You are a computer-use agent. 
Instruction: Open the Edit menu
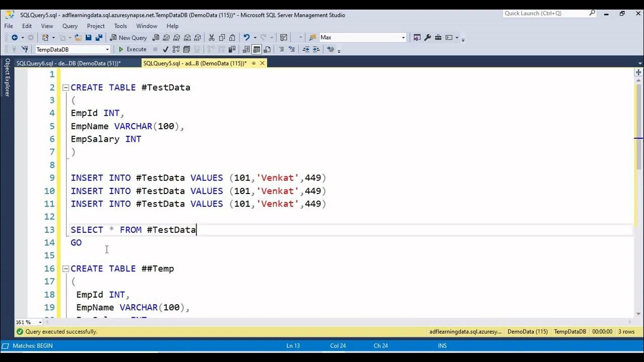tap(27, 26)
